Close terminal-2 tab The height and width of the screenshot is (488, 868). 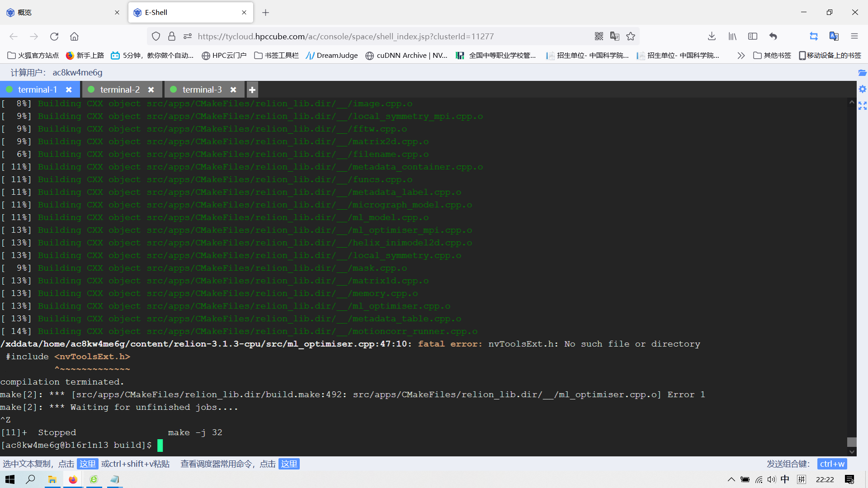(x=151, y=90)
